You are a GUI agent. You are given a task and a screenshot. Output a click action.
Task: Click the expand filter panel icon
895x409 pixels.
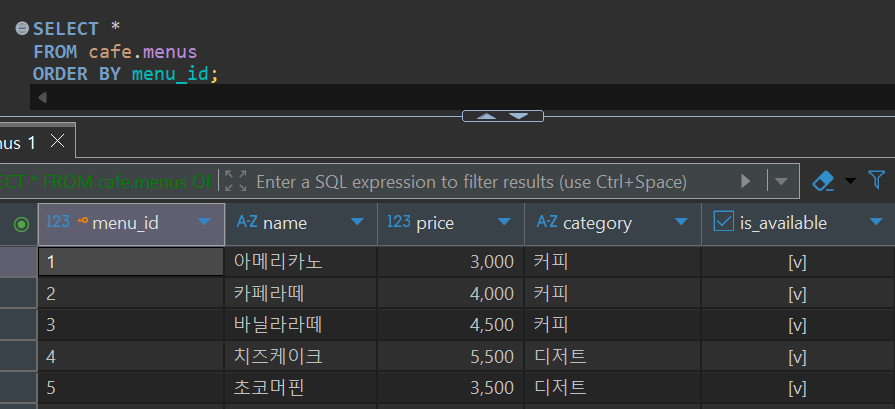coord(236,181)
